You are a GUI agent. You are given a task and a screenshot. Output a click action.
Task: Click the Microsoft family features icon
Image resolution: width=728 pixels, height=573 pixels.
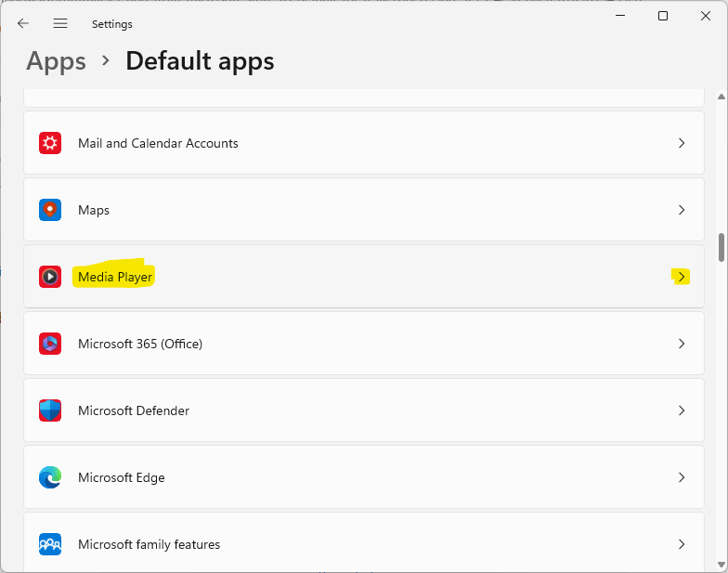(x=50, y=544)
